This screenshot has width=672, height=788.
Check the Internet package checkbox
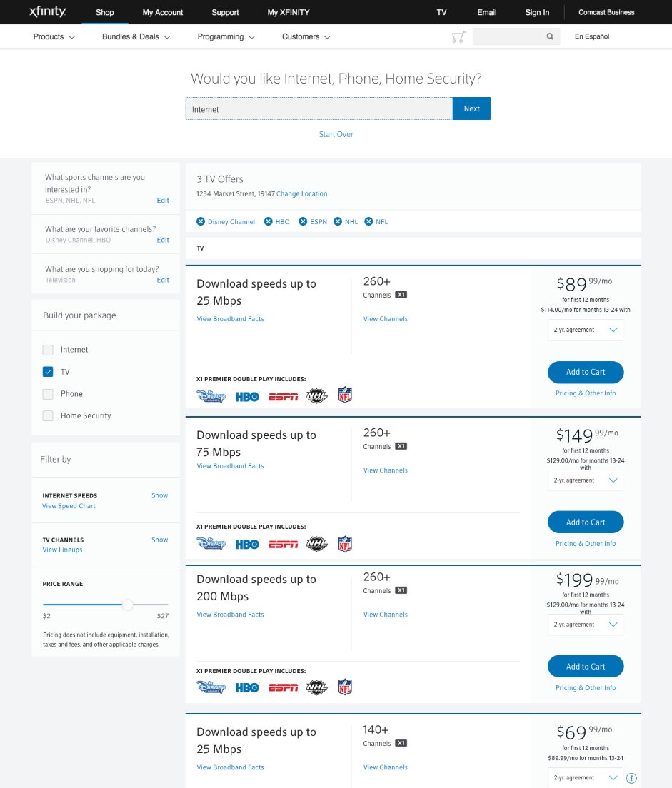(x=48, y=350)
